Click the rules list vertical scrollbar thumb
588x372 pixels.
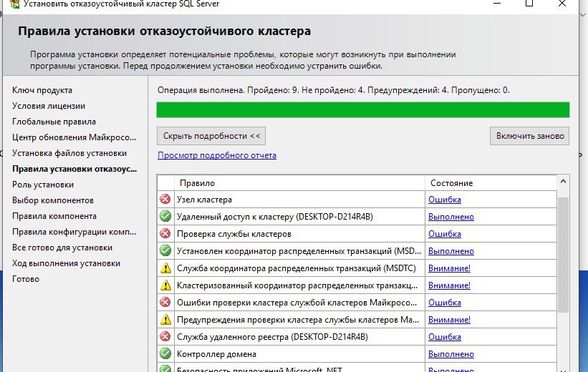click(563, 255)
